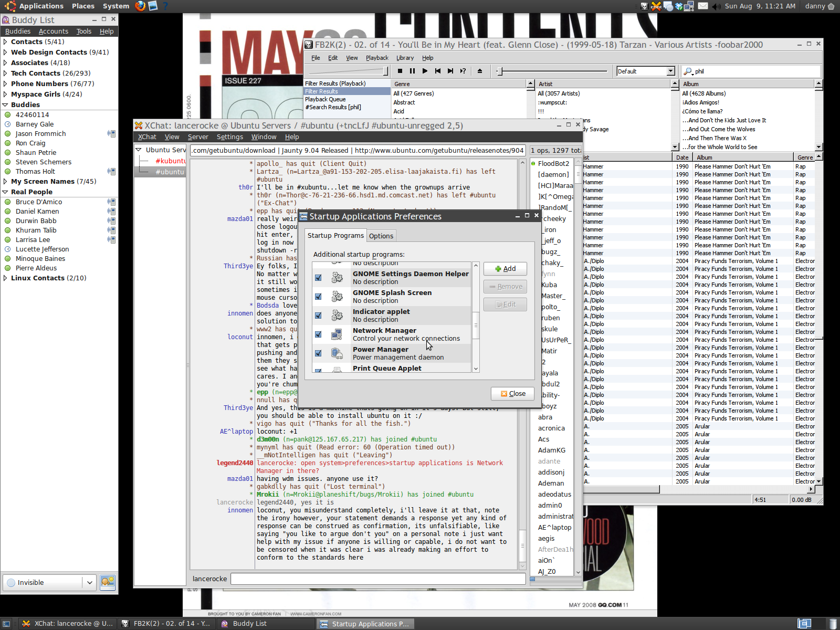Image resolution: width=840 pixels, height=630 pixels.
Task: Switch to Buddy List in the taskbar
Action: (265, 624)
